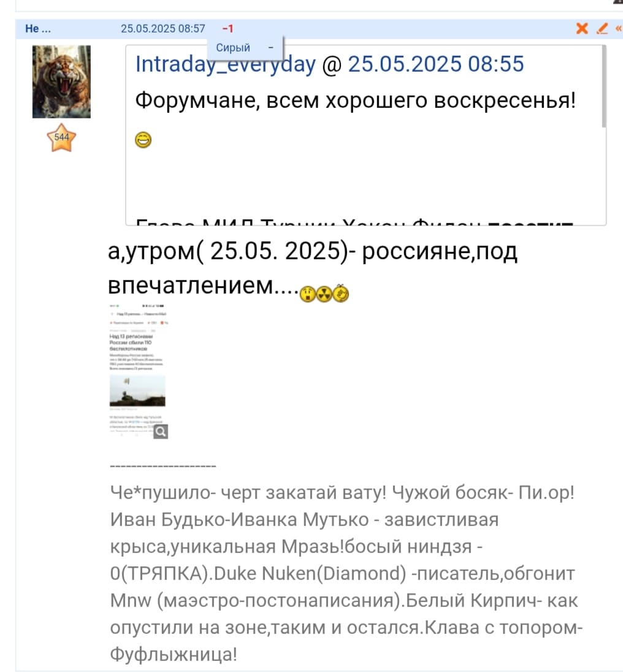The height and width of the screenshot is (672, 623).
Task: Open quoted author Intraday_everyday link
Action: 226,64
